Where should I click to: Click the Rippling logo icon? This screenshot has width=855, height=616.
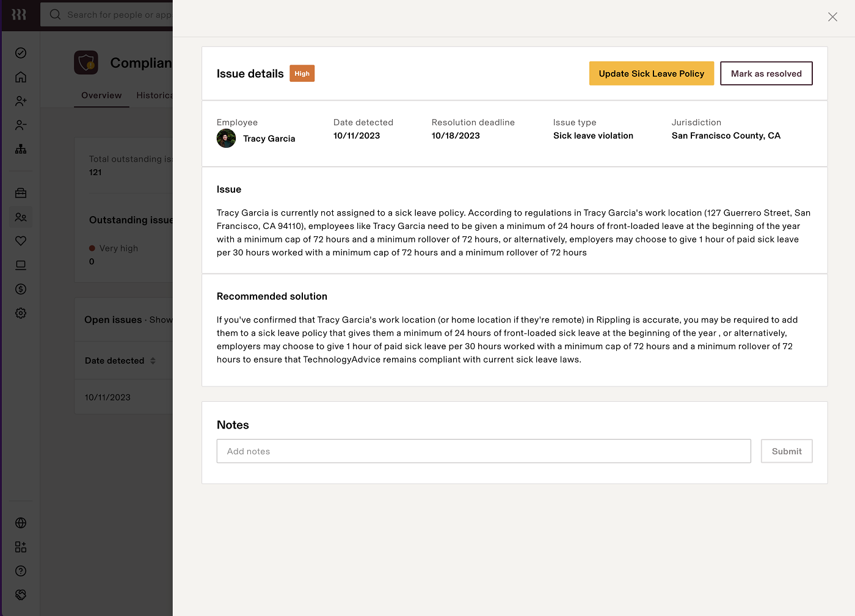[x=19, y=15]
